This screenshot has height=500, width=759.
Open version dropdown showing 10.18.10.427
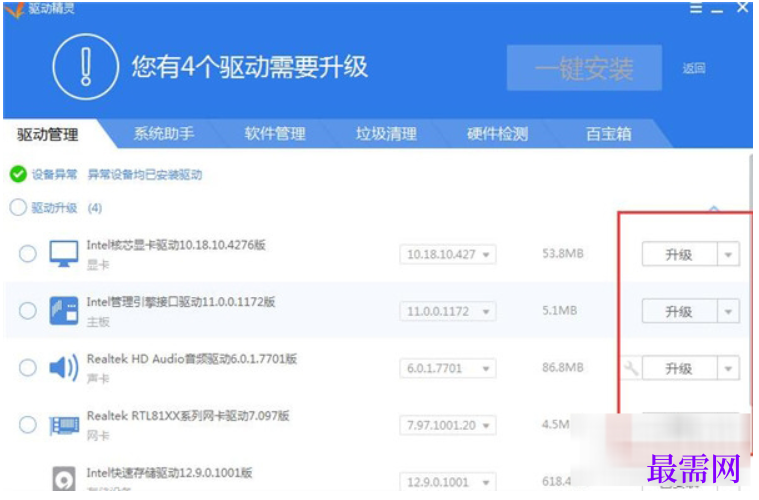[x=448, y=254]
